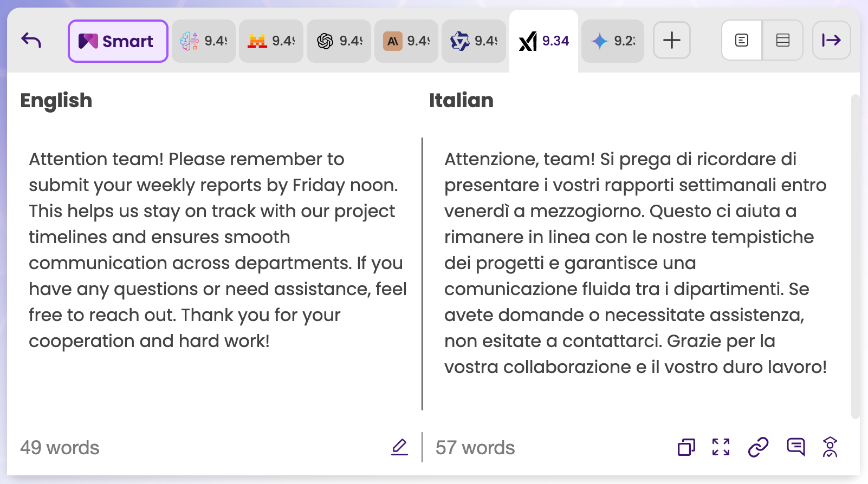Copy the Italian translation
The height and width of the screenshot is (484, 868).
point(686,447)
